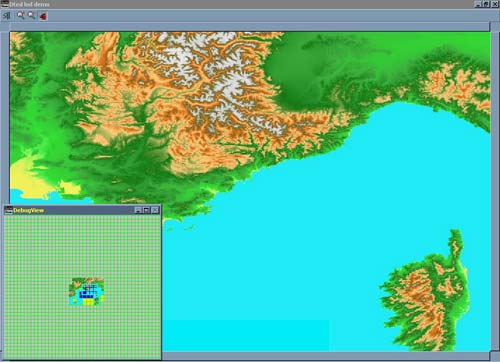Click the loaded terrain tiles in DebugView
The height and width of the screenshot is (362, 500).
coord(86,291)
